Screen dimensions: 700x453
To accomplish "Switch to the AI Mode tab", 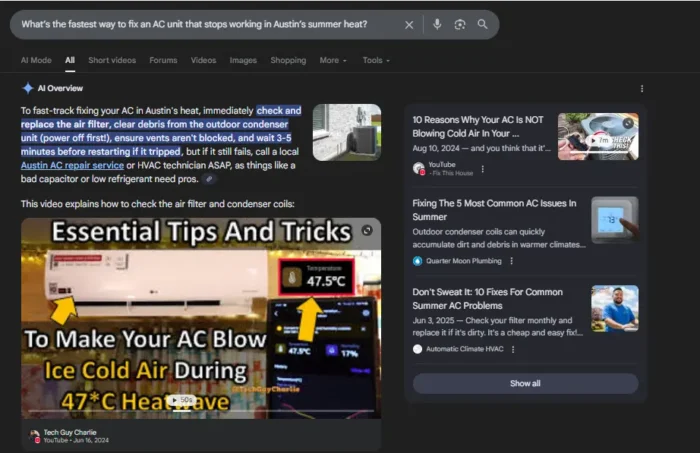I will (36, 60).
